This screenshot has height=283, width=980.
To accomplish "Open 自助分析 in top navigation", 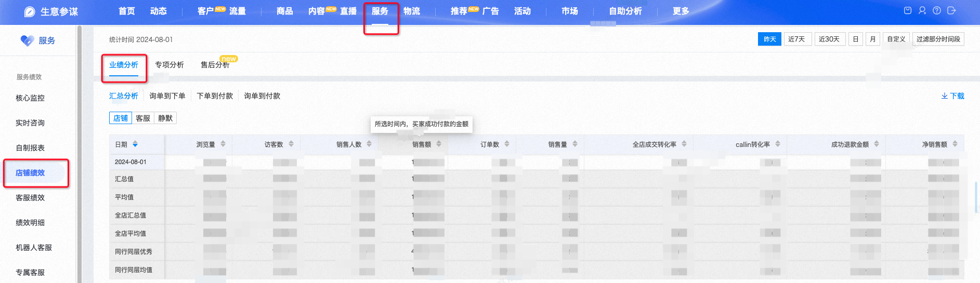I will click(625, 11).
